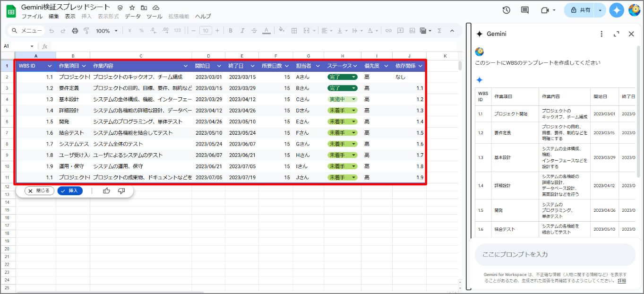Print the spreadsheet using printer icon
The image size is (644, 294).
coord(75,31)
